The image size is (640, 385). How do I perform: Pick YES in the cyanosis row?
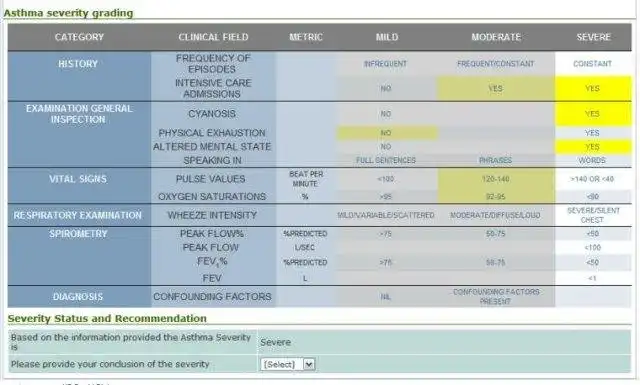tap(593, 114)
